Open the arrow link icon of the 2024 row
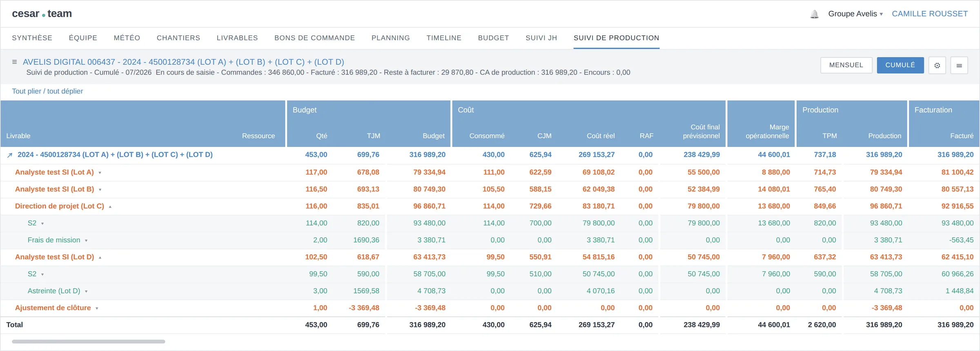Viewport: 980px width, 351px height. tap(10, 155)
